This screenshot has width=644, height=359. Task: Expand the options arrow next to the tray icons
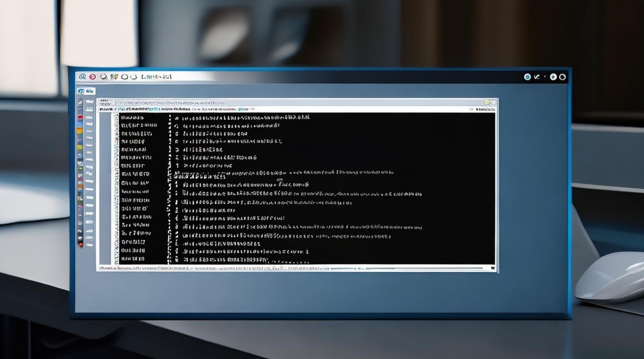(x=536, y=77)
